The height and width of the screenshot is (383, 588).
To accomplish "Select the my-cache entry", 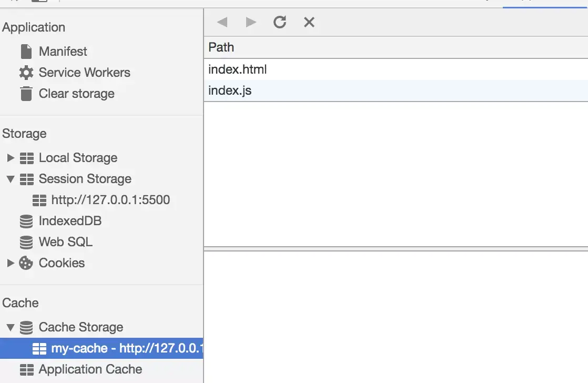I will pyautogui.click(x=102, y=348).
